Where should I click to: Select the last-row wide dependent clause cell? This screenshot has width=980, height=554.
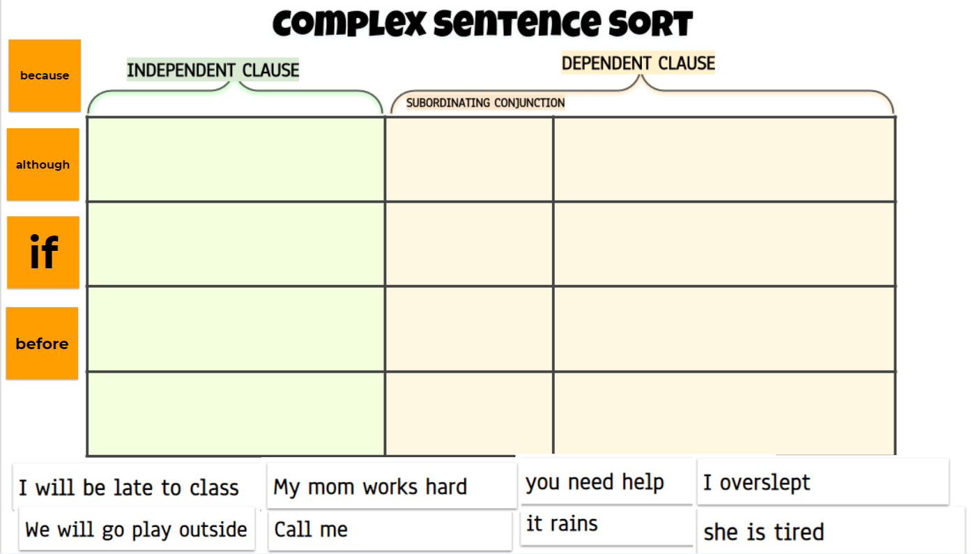tap(724, 414)
